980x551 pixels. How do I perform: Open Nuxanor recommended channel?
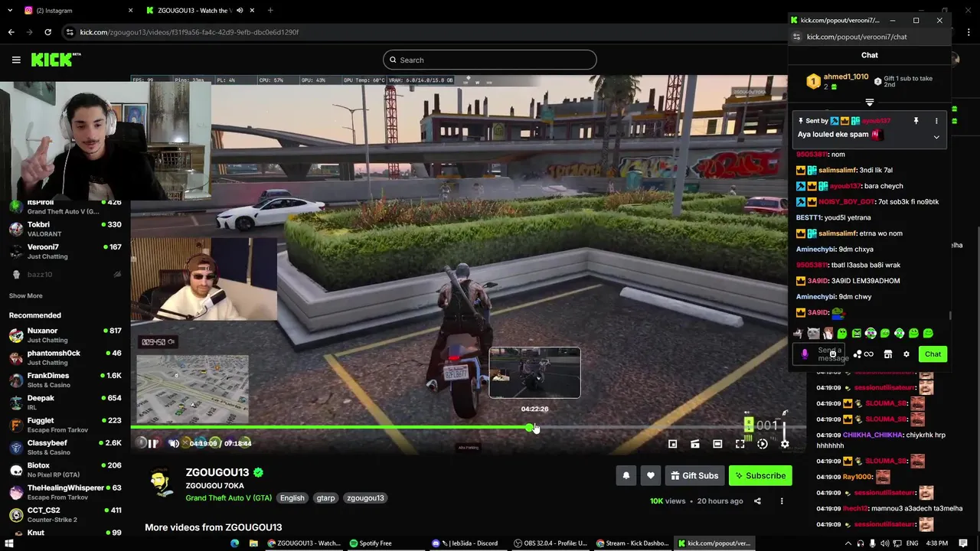point(65,335)
